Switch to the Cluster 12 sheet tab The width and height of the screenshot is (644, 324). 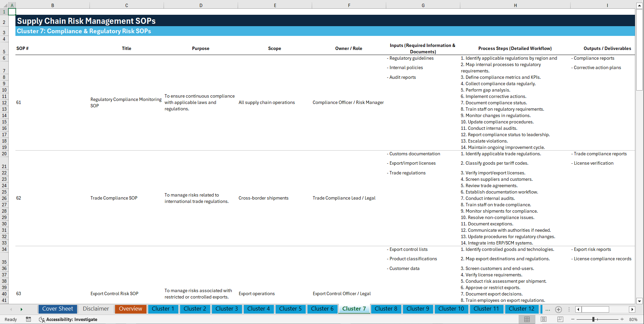[x=522, y=309]
